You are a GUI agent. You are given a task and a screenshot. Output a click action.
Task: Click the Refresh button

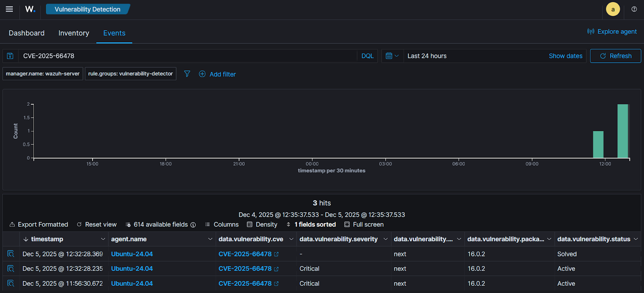pyautogui.click(x=615, y=56)
